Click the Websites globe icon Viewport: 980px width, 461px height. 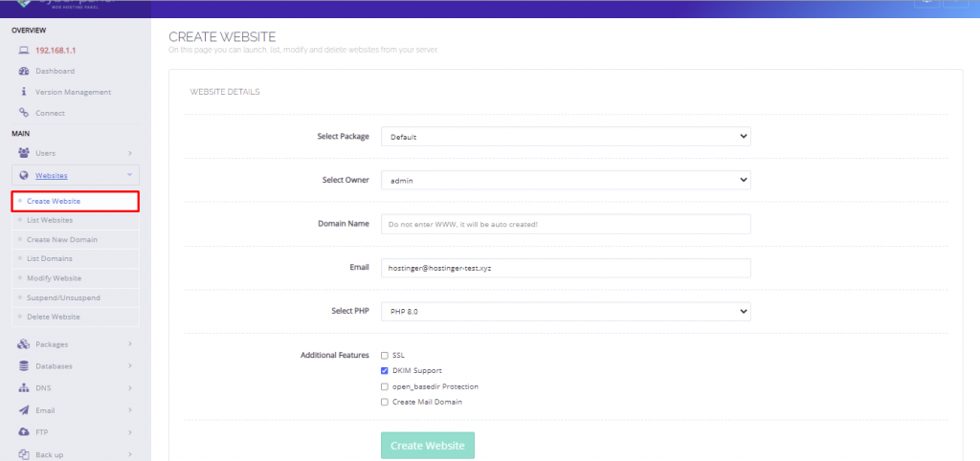pyautogui.click(x=24, y=176)
